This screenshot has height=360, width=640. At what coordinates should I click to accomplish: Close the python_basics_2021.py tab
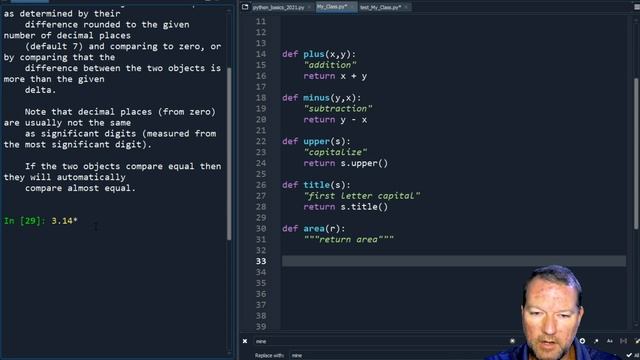pyautogui.click(x=309, y=7)
